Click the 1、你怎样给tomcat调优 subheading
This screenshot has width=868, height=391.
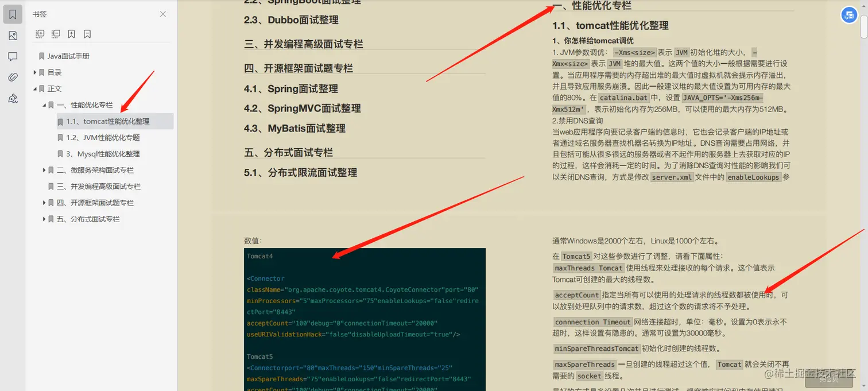[593, 41]
